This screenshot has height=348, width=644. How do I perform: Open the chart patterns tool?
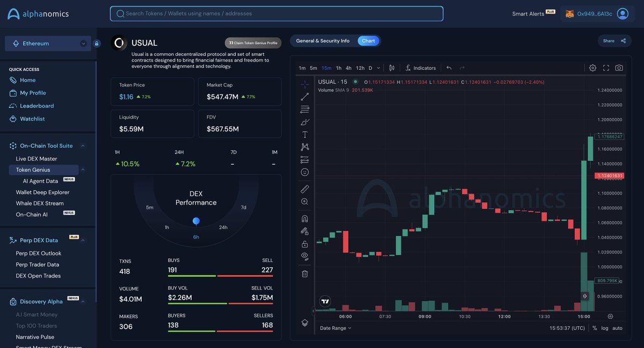click(305, 147)
